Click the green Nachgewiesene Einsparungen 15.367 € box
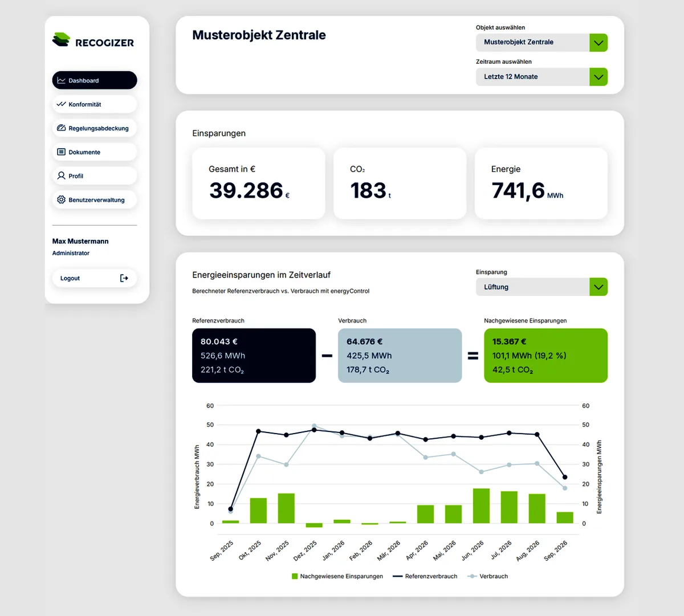Screen dimensions: 684x616 click(545, 356)
